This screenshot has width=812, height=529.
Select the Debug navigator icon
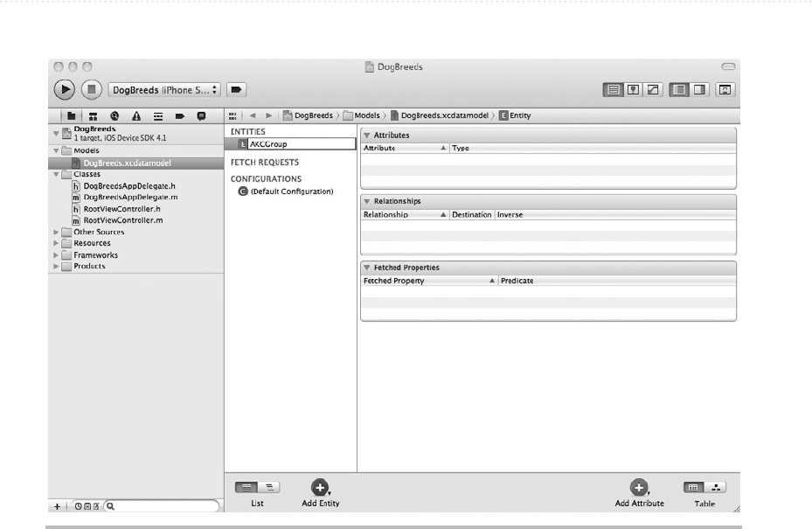(158, 116)
